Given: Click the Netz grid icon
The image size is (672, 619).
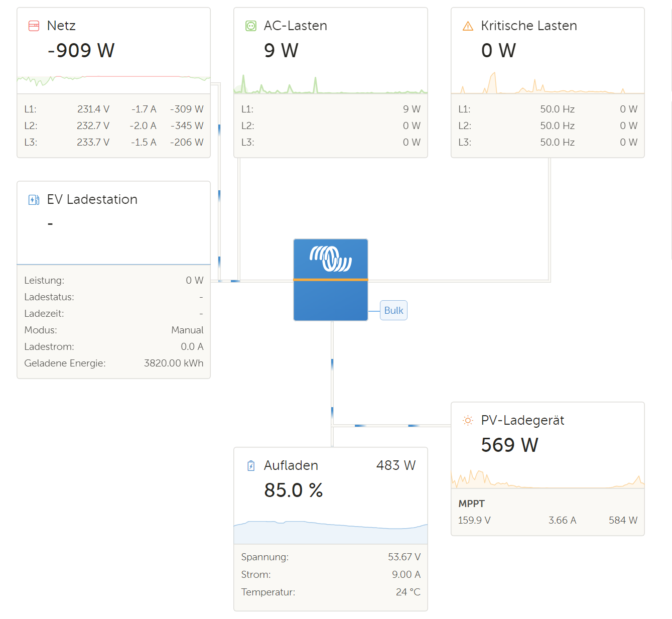Looking at the screenshot, I should click(x=34, y=26).
